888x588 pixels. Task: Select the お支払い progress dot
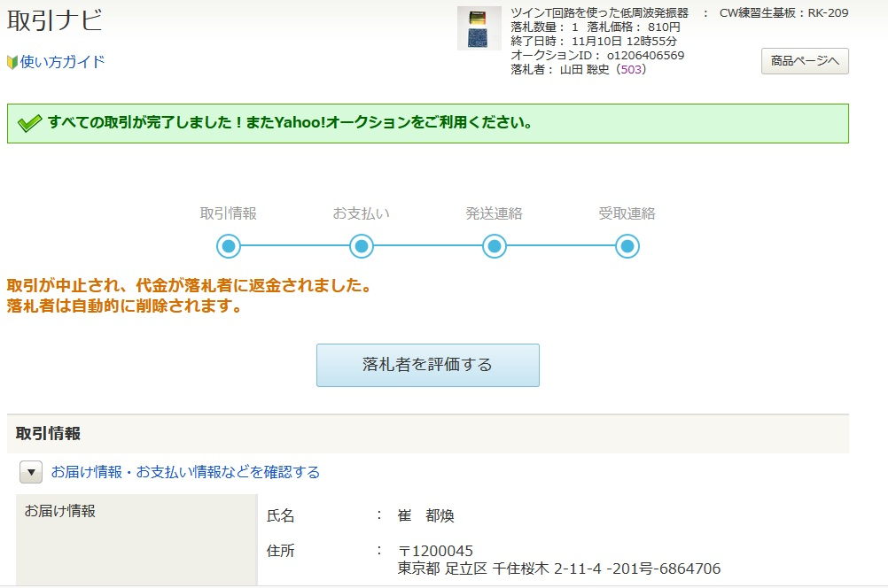(x=361, y=246)
